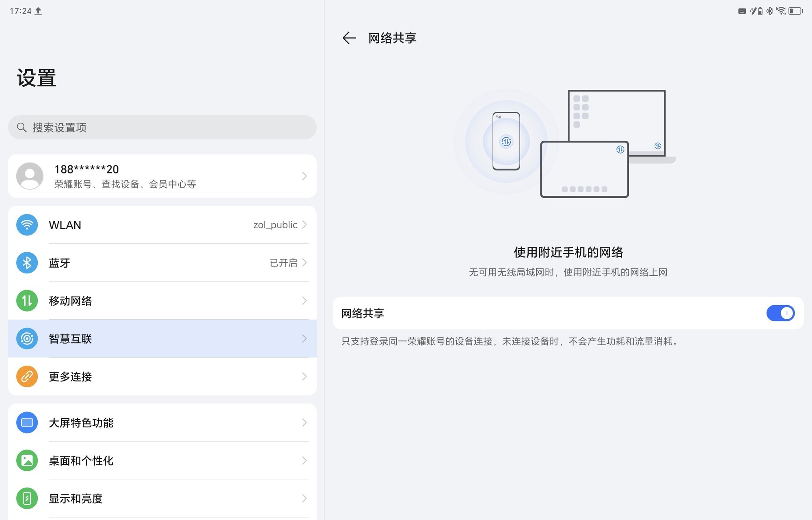Click the 显示和亮度 display icon
Viewport: 812px width, 520px height.
click(27, 498)
